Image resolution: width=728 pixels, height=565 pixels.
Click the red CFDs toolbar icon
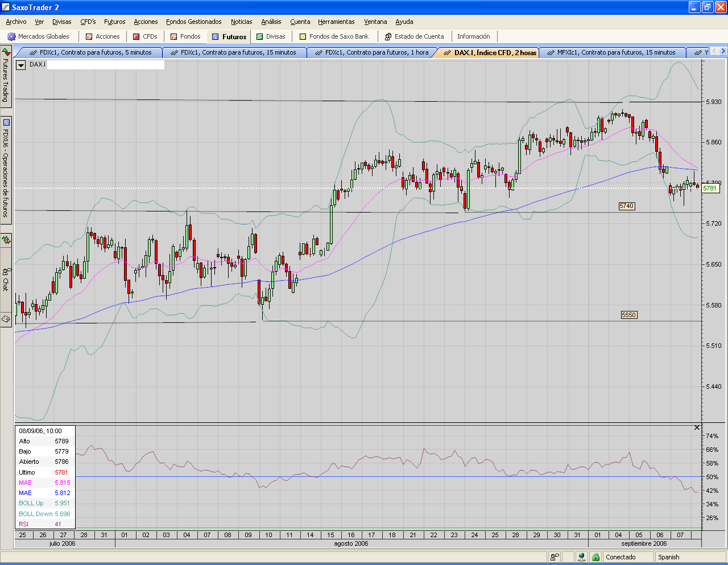(136, 36)
